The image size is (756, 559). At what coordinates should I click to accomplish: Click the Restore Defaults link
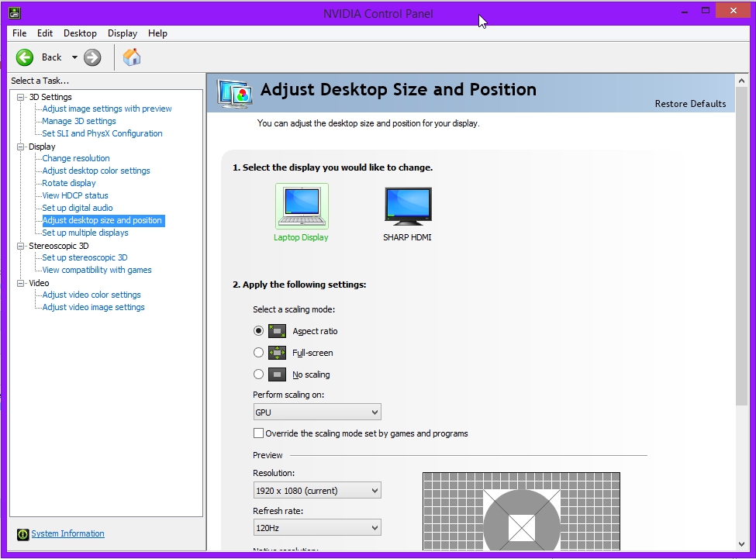tap(690, 104)
